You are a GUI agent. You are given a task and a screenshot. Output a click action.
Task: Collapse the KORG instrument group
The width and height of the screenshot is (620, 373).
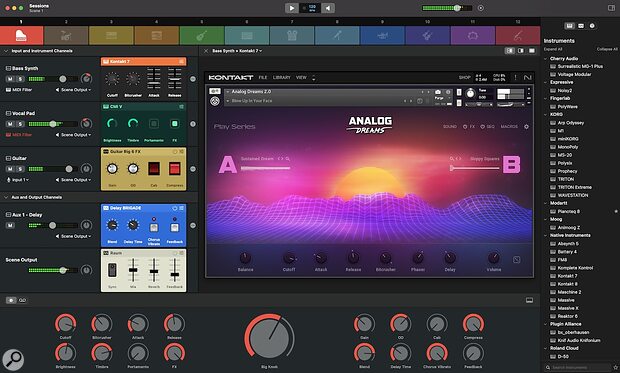point(546,114)
